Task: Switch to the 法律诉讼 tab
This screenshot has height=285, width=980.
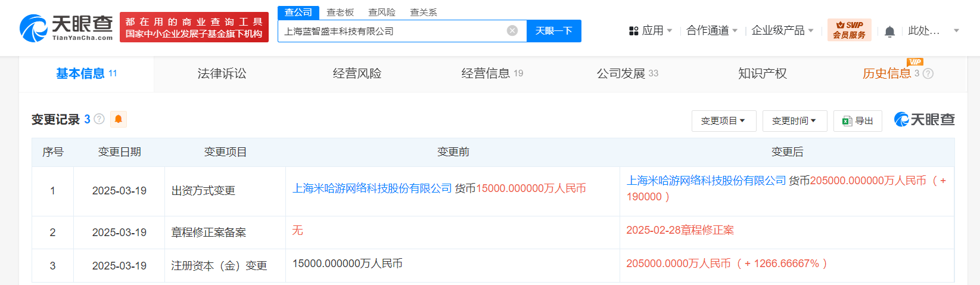Action: pos(222,73)
